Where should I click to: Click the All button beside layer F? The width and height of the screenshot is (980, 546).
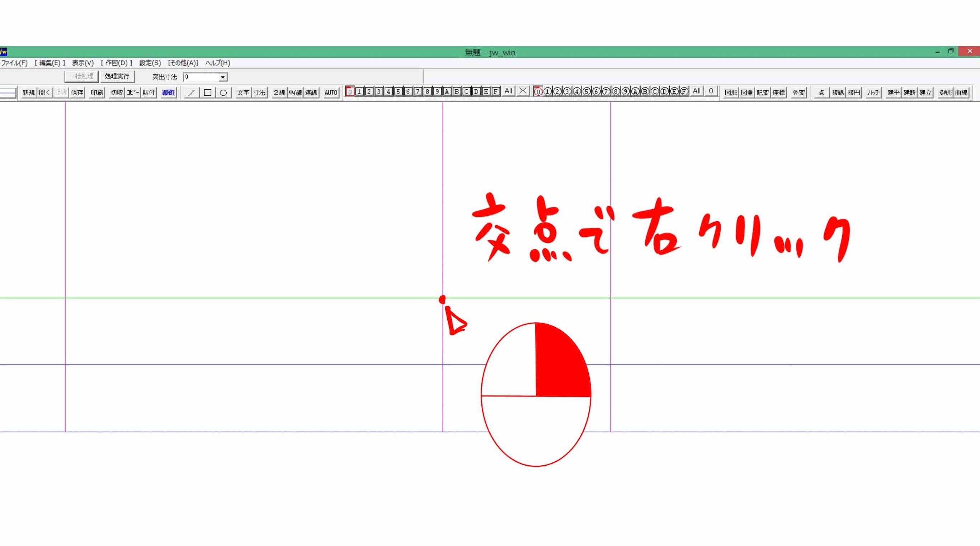tap(508, 91)
